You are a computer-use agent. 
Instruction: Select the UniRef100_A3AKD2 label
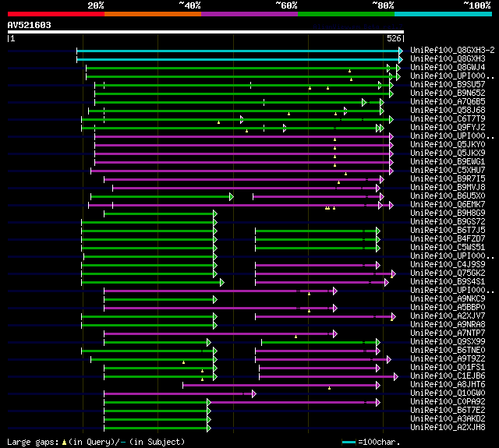(448, 419)
